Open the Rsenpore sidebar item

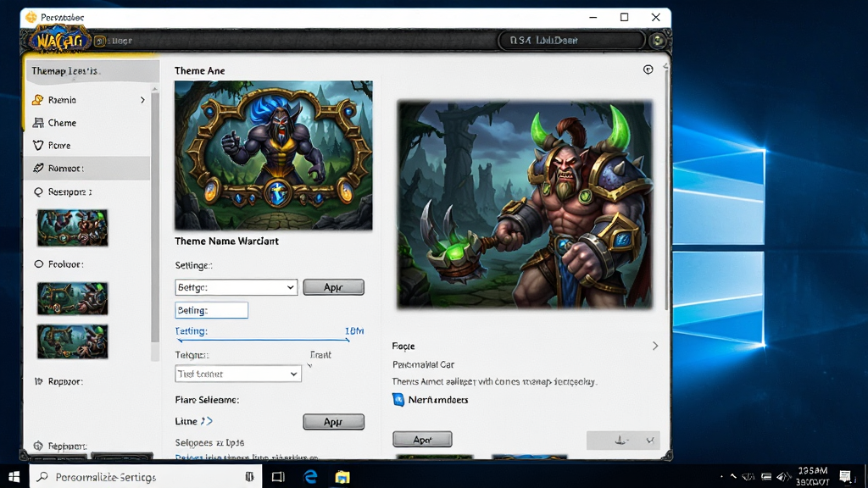[87, 192]
